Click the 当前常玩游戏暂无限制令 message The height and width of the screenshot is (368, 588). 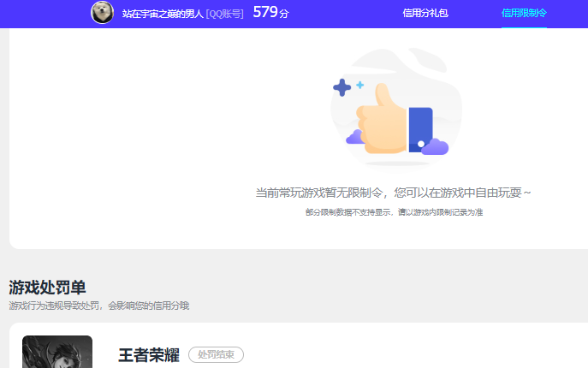(393, 193)
